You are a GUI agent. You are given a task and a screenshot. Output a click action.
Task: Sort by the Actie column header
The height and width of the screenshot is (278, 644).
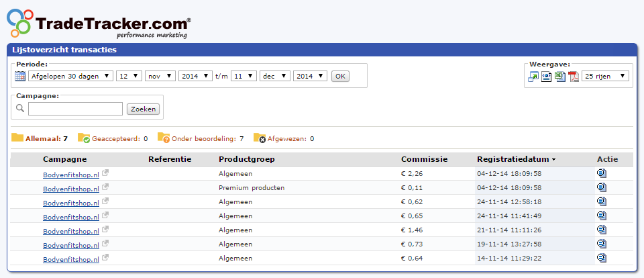click(608, 159)
